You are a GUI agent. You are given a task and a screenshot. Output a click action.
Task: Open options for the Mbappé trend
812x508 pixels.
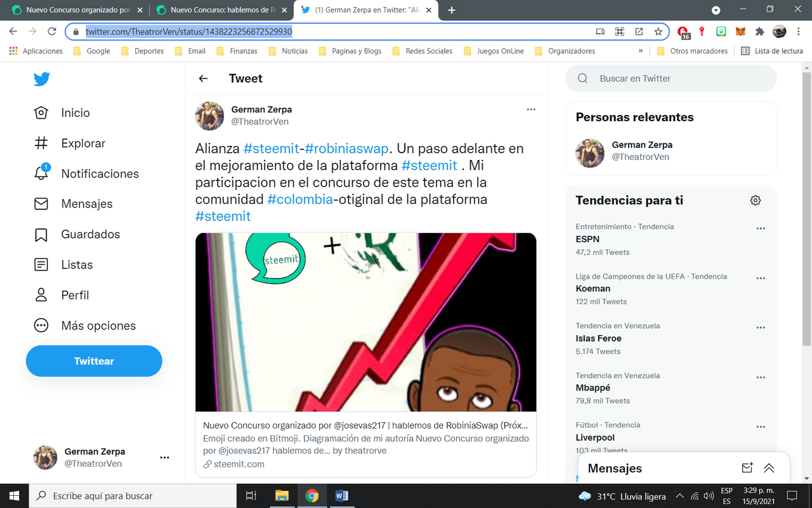point(761,377)
